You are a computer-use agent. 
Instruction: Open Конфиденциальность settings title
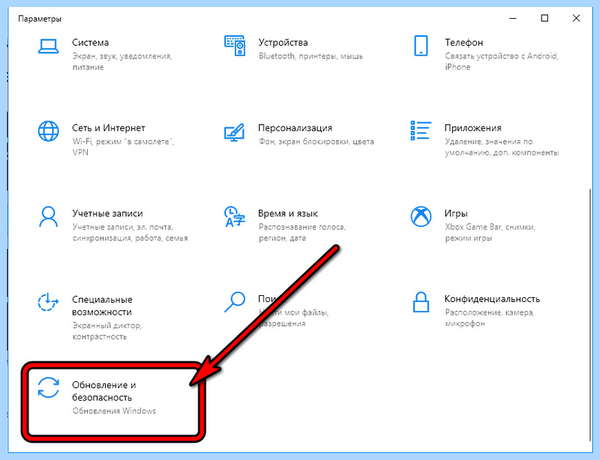[492, 299]
